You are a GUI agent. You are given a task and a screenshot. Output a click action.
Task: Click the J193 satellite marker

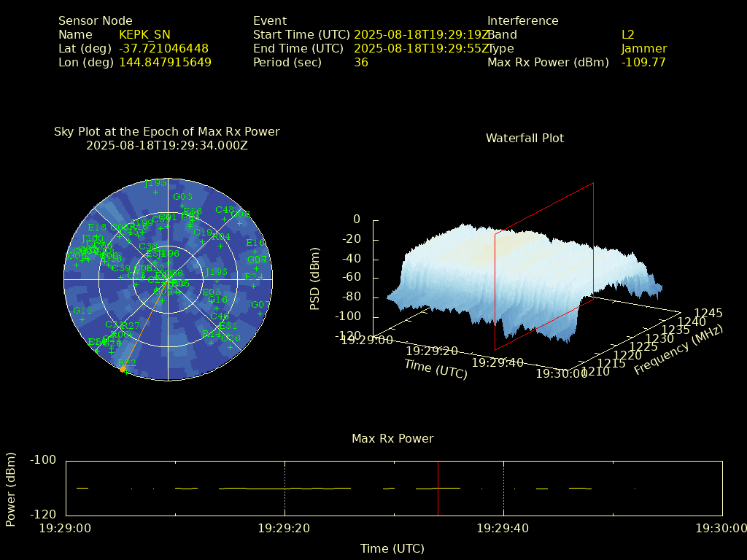coord(216,281)
